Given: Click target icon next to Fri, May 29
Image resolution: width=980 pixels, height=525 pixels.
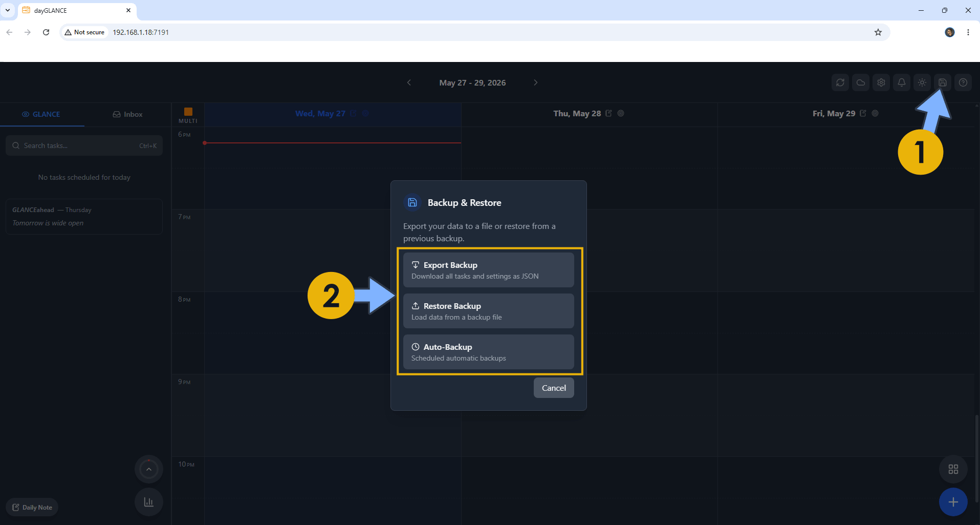Looking at the screenshot, I should 875,113.
